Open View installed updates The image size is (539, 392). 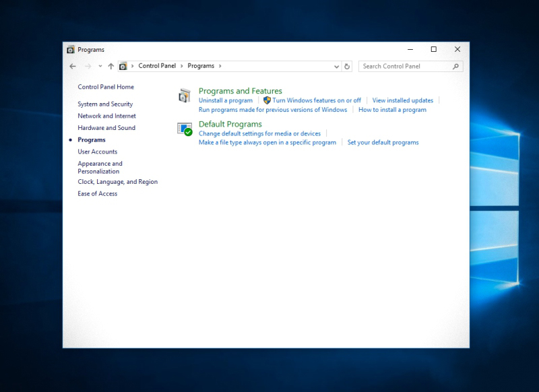[402, 100]
